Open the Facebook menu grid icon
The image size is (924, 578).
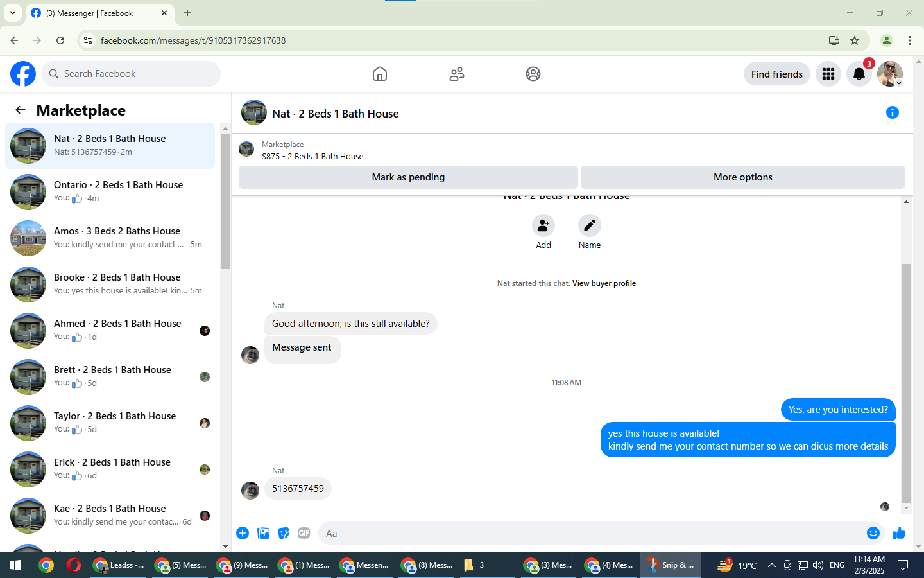tap(828, 74)
